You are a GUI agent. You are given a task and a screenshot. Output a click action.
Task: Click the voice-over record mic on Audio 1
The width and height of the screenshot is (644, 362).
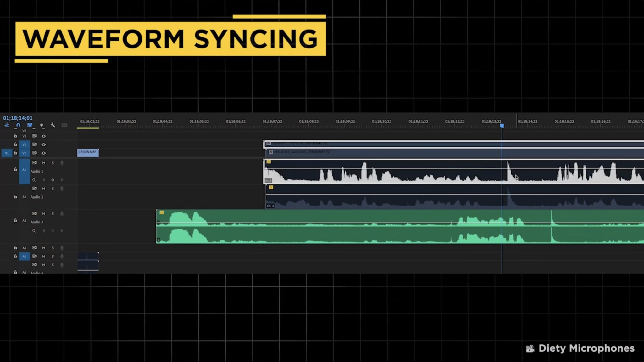[62, 163]
